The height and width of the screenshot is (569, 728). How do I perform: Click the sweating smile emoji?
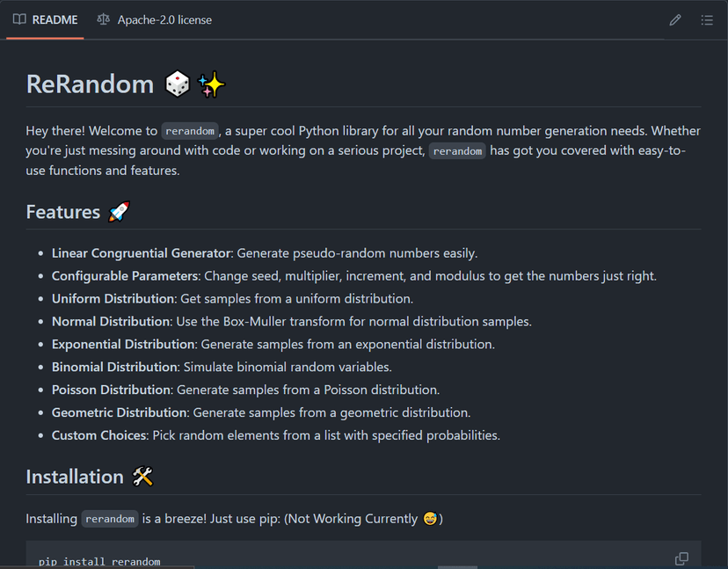coord(431,518)
